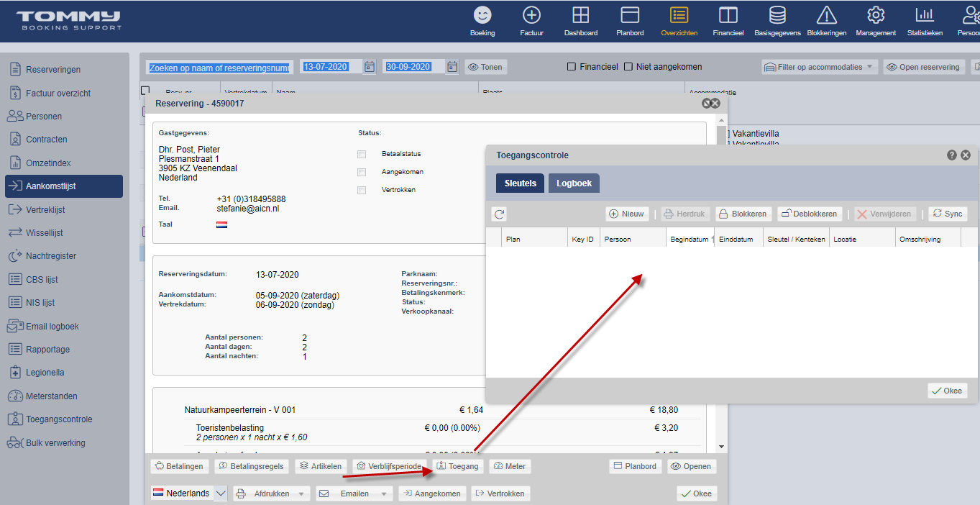This screenshot has height=505, width=980.
Task: Switch to the Logboek tab
Action: [574, 183]
